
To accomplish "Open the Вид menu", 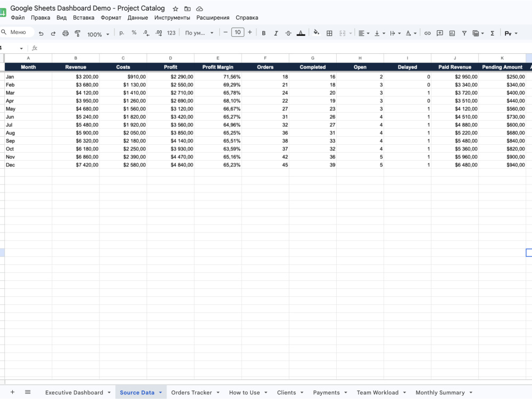I will (x=61, y=18).
